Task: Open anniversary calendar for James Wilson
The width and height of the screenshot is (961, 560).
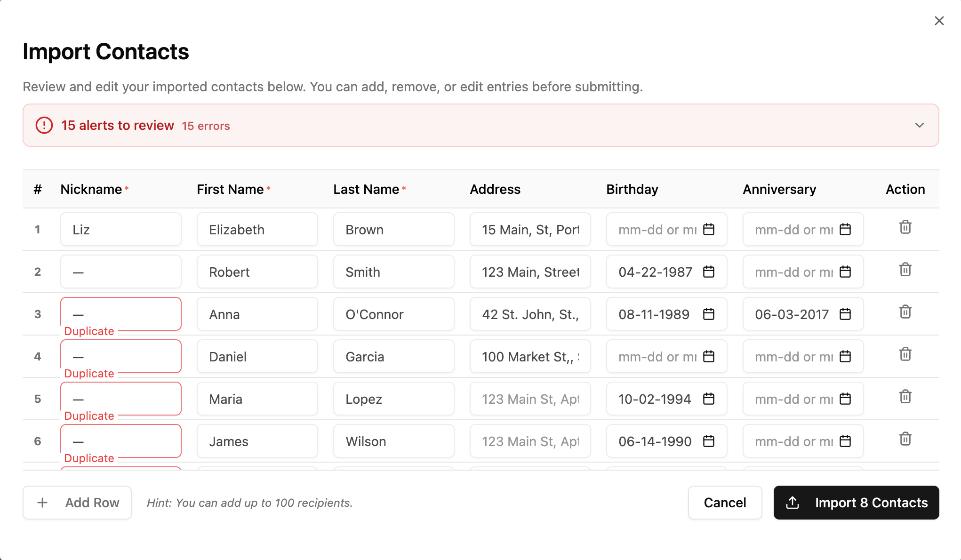Action: coord(845,441)
